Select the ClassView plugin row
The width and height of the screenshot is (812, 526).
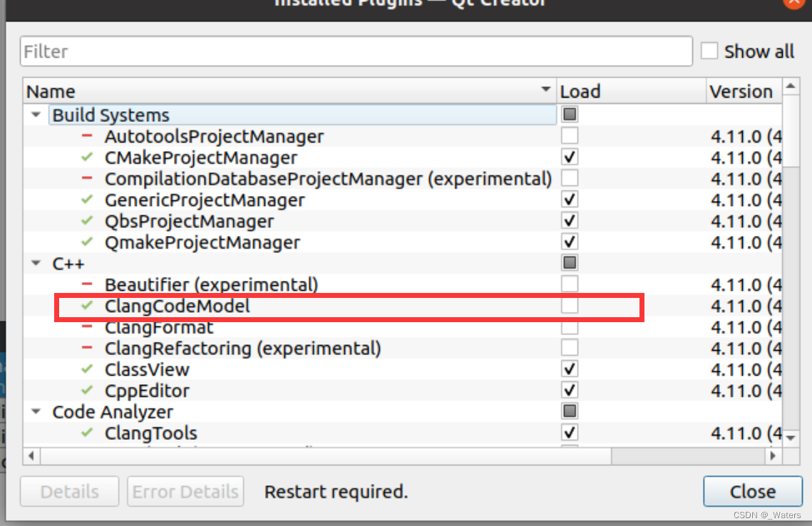[403, 370]
